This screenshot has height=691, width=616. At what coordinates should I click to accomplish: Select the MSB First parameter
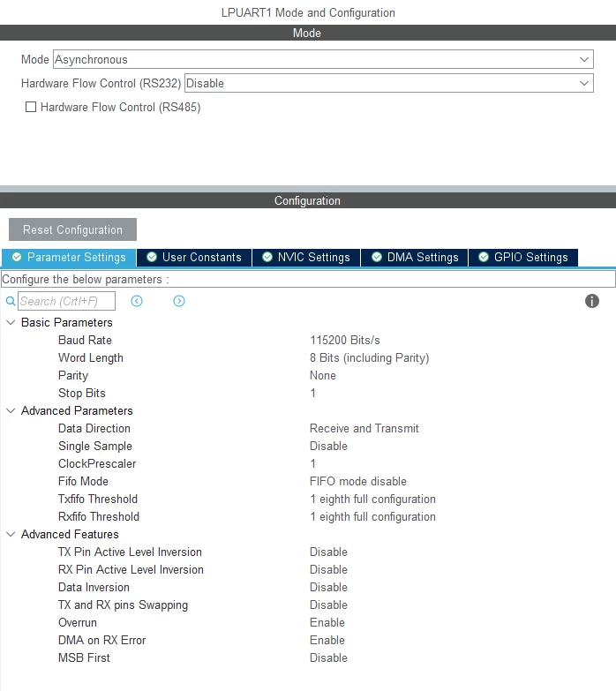(84, 657)
